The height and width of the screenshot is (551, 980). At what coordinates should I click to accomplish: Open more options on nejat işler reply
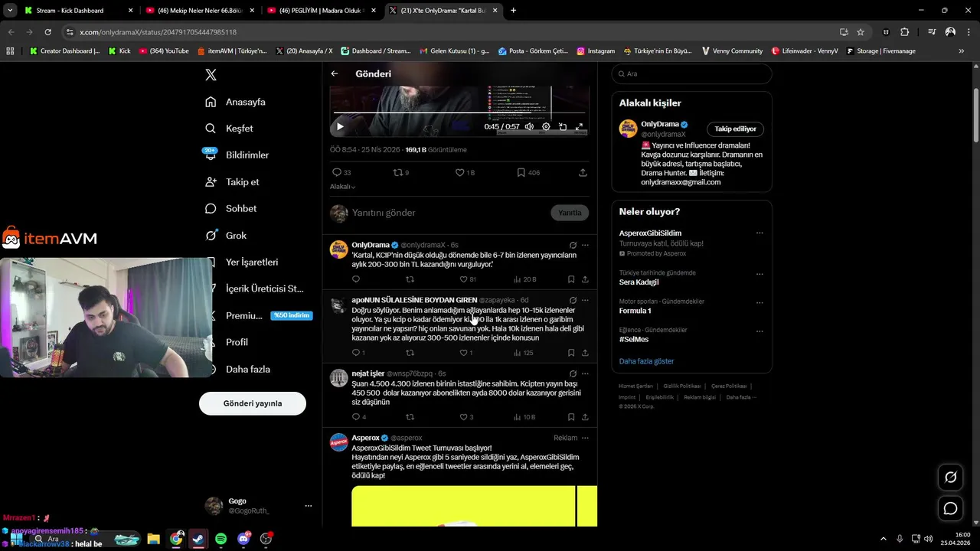[x=585, y=373]
